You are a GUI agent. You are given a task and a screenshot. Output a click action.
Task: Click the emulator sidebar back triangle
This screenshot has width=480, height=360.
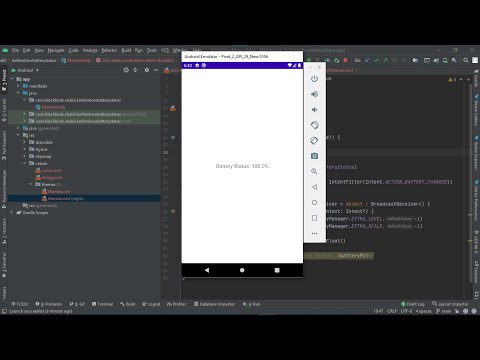tap(314, 187)
